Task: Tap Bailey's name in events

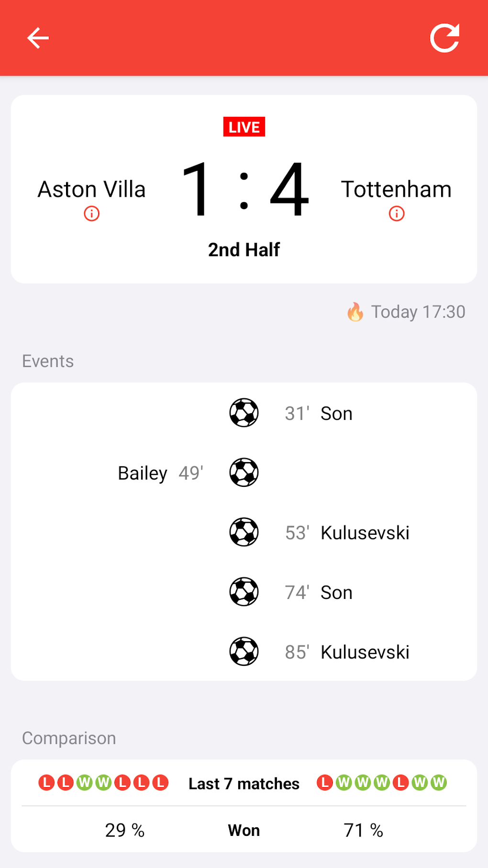Action: 143,473
